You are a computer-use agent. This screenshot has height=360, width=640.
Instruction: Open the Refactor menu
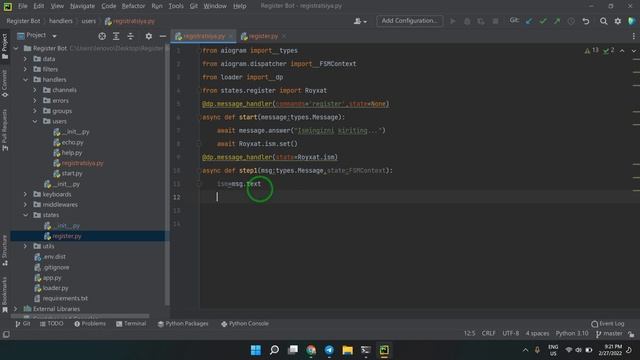[133, 6]
